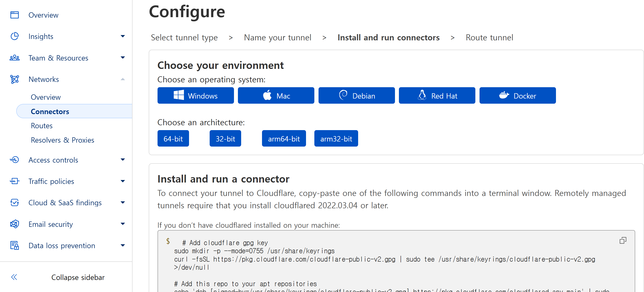Copy the install command with copy icon

click(623, 241)
